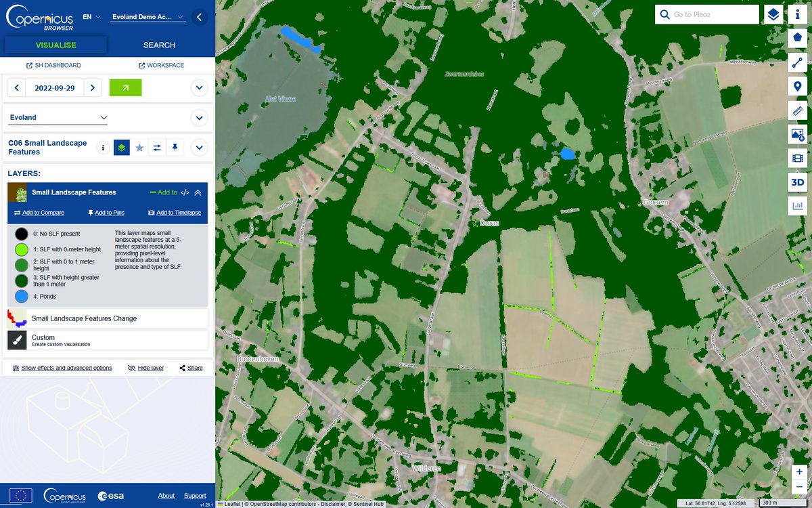The width and height of the screenshot is (812, 508).
Task: Select the Small Landscape Features layer header
Action: (108, 192)
